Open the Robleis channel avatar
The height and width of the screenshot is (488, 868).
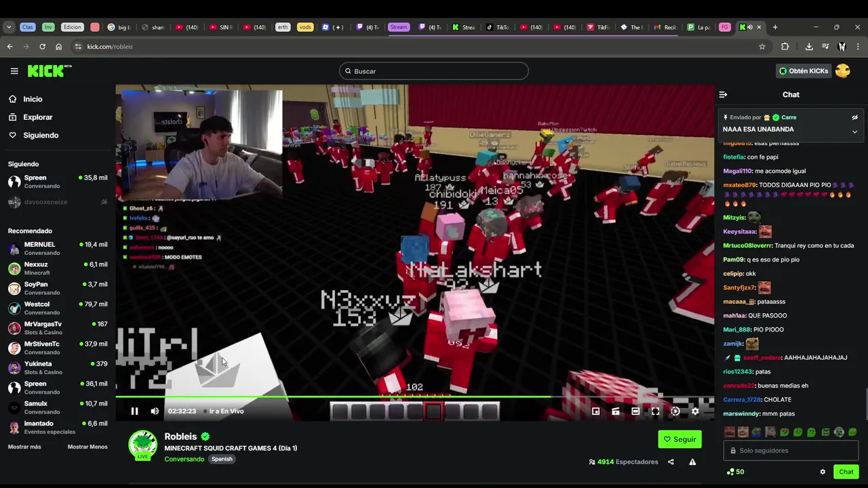tap(142, 445)
